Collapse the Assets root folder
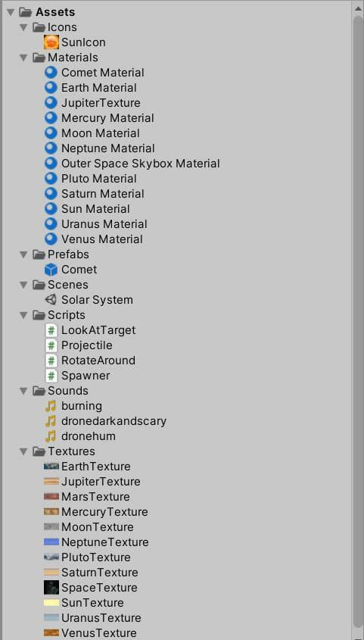364x640 pixels. (11, 12)
